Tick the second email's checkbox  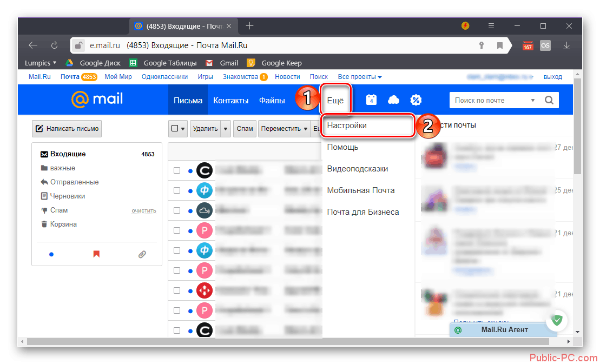[x=176, y=190]
